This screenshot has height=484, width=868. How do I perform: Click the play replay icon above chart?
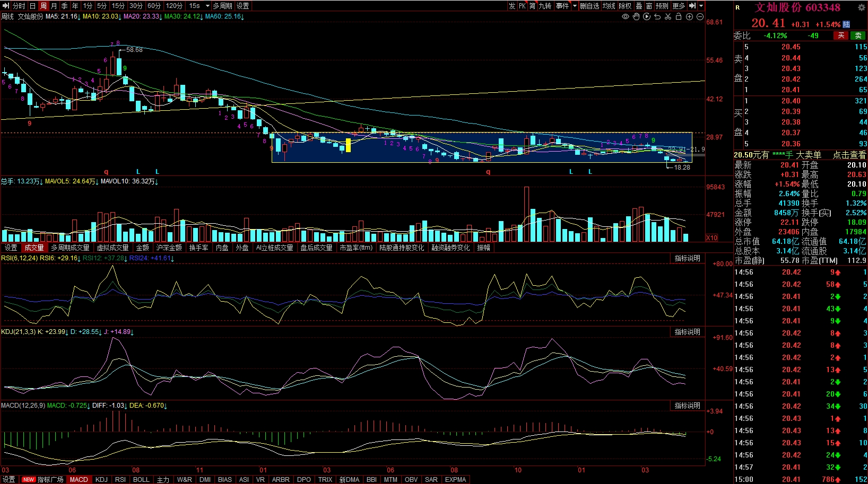coord(647,17)
